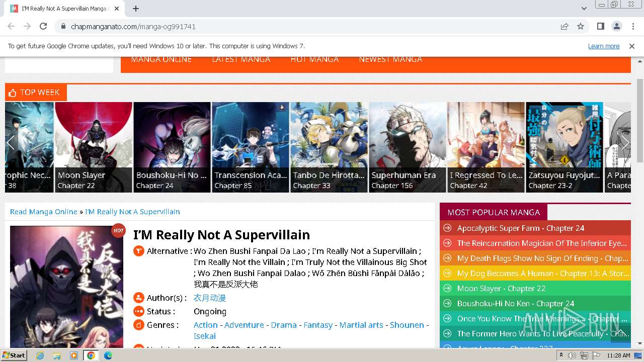Screen dimensions: 644x362
Task: Click the Author(s) label icon
Action: (139, 298)
